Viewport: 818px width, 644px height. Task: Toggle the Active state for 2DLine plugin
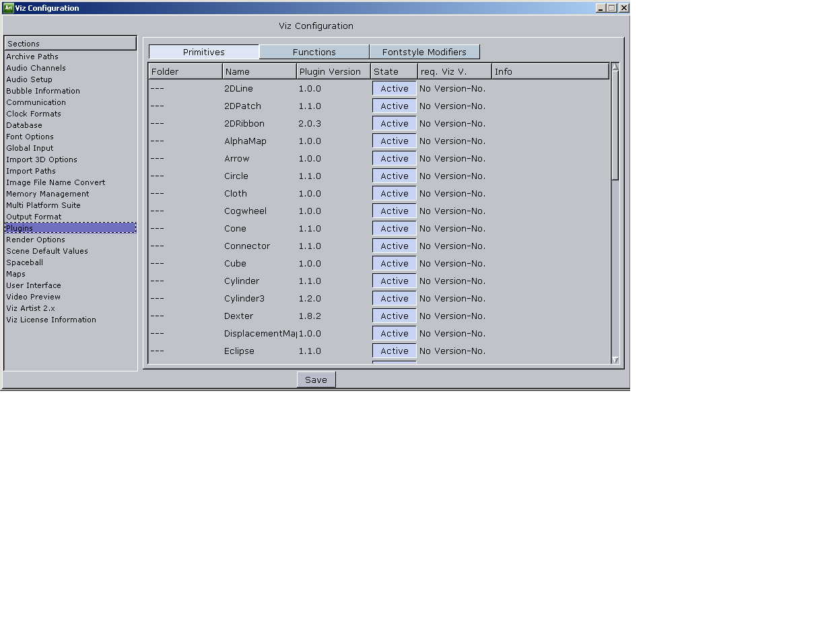[x=394, y=89]
